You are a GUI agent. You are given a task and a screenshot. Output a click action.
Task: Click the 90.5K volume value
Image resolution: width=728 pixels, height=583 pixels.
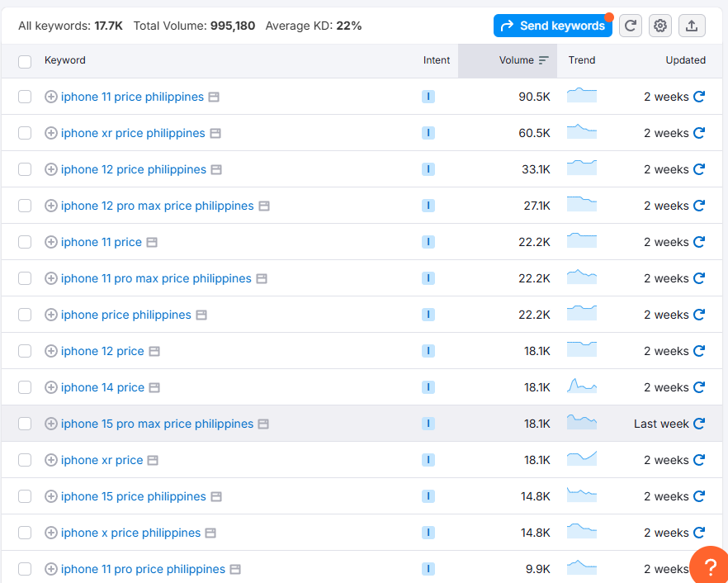(x=534, y=97)
